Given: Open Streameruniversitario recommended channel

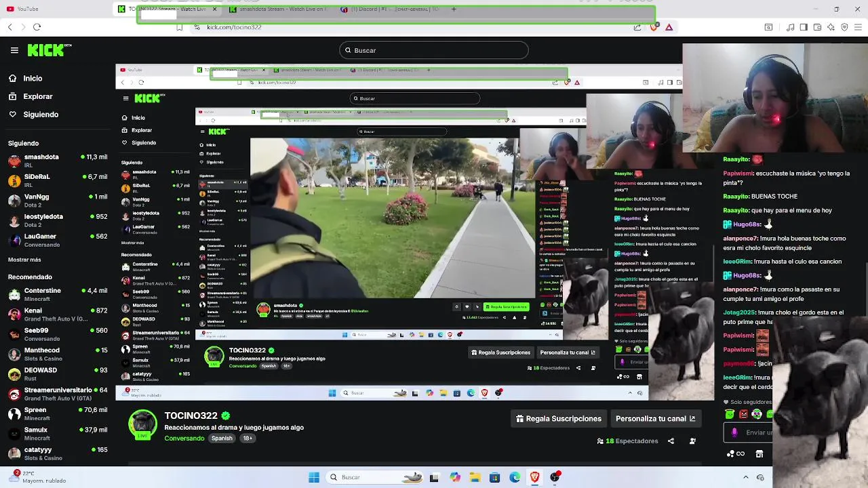Looking at the screenshot, I should point(58,394).
